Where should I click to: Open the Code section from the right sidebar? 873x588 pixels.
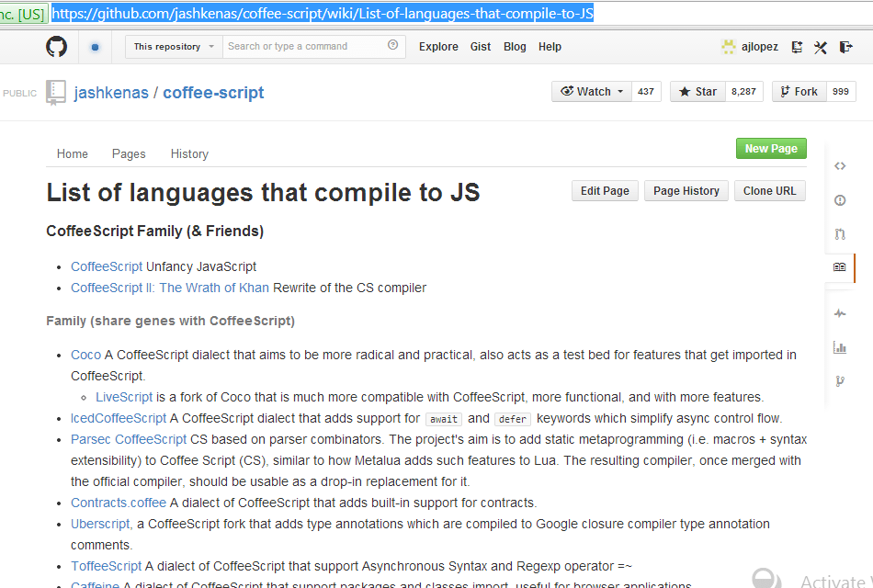click(x=839, y=166)
